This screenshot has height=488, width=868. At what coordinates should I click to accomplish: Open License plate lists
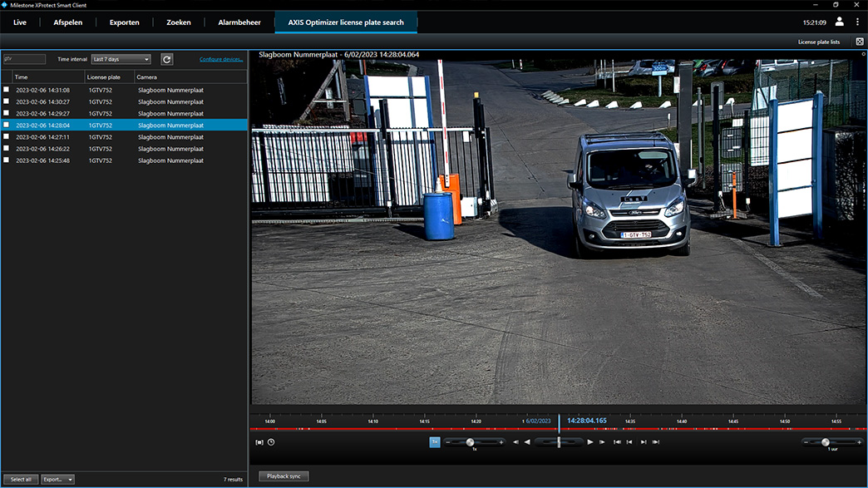(819, 42)
